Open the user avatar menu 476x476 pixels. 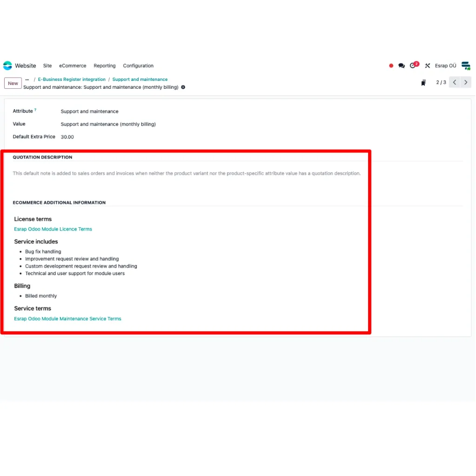466,66
